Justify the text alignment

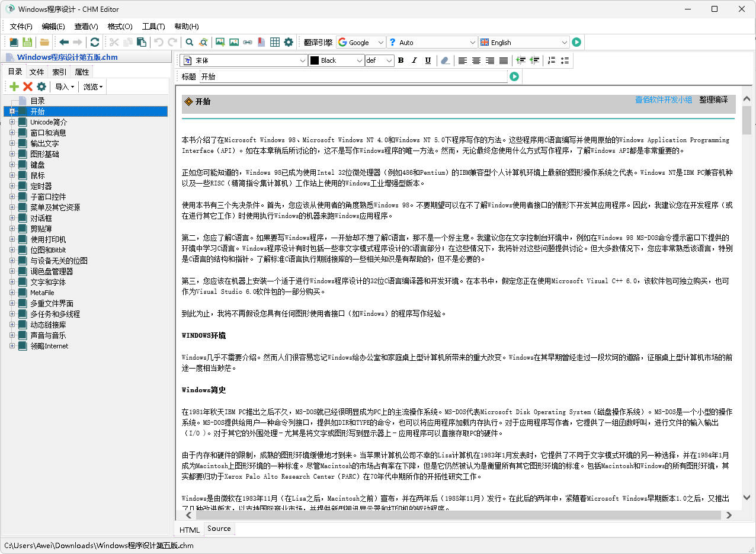click(504, 60)
